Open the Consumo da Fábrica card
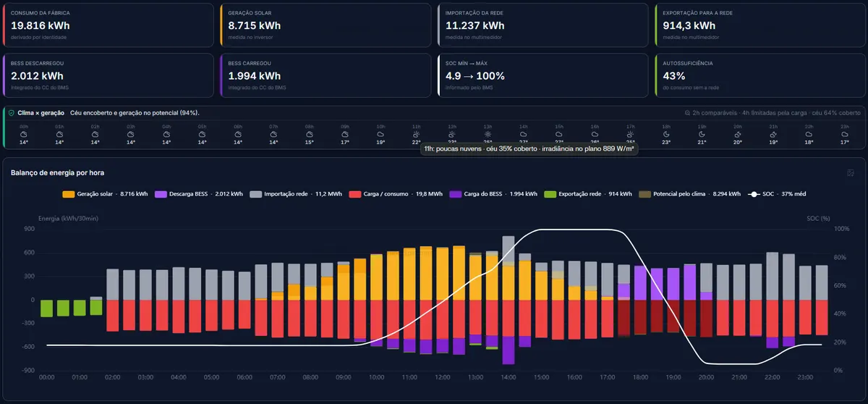868x404 pixels. pos(109,25)
